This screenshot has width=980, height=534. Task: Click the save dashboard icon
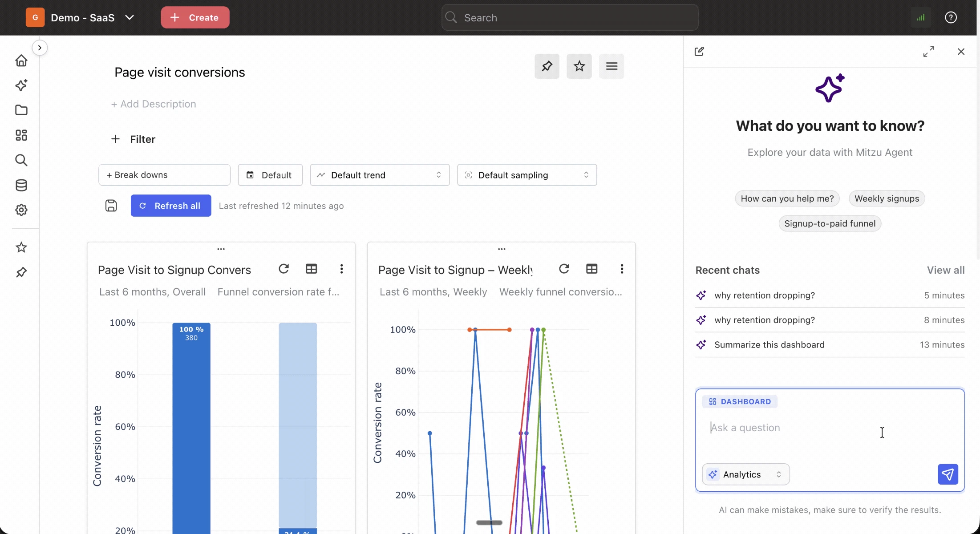(111, 206)
